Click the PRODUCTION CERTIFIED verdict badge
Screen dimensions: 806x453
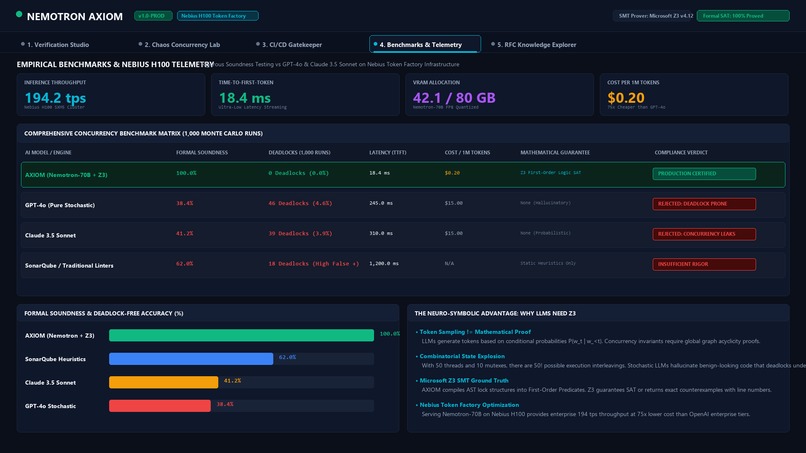[704, 174]
